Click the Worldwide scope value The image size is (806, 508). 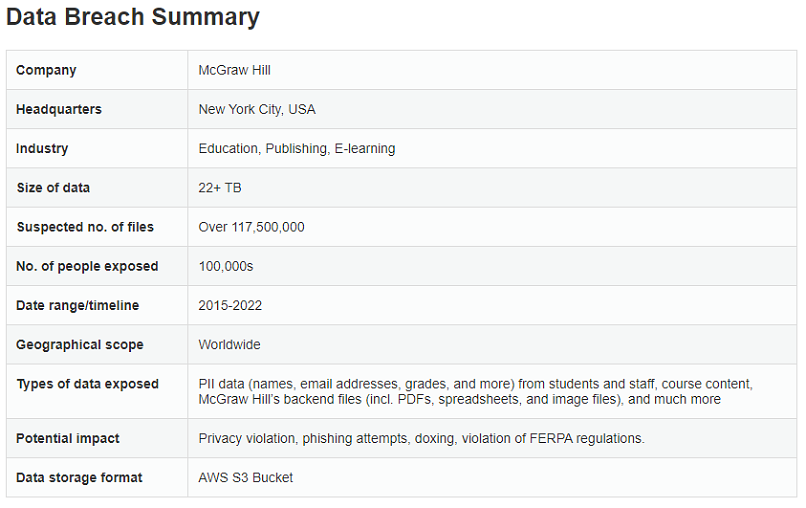coord(230,345)
